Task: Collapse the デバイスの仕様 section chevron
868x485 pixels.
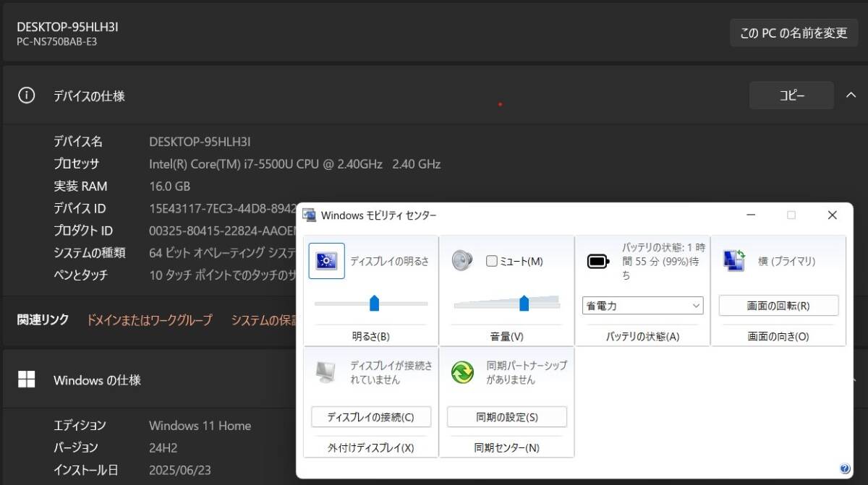Action: (x=849, y=95)
